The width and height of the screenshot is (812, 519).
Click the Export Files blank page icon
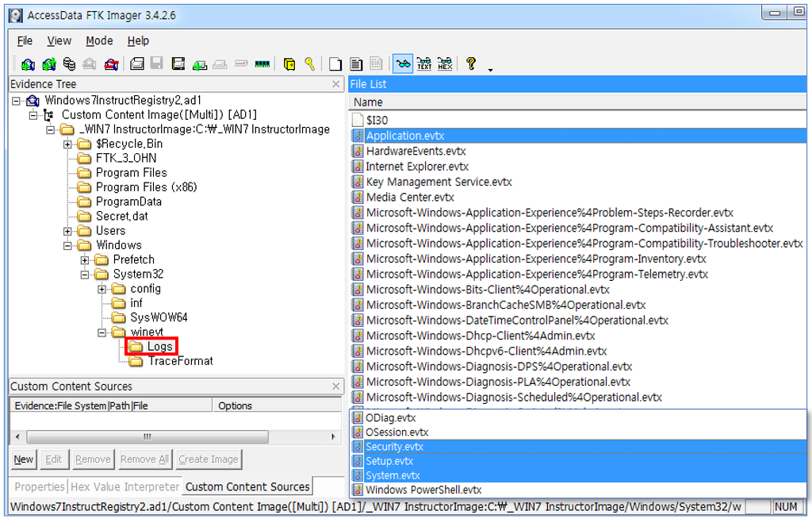click(x=335, y=64)
